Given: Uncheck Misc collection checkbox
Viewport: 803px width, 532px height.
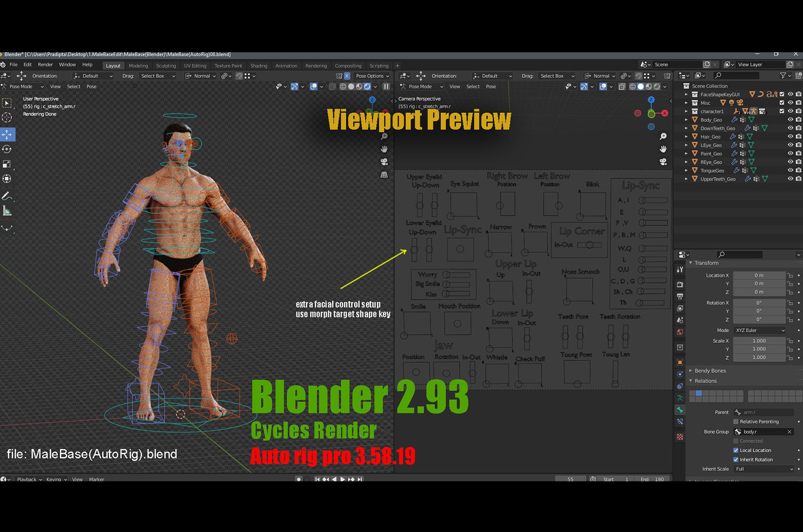Looking at the screenshot, I should [782, 103].
